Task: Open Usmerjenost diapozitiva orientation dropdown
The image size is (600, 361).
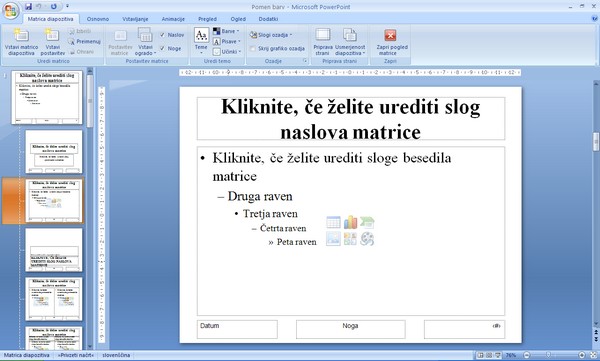Action: [x=350, y=42]
